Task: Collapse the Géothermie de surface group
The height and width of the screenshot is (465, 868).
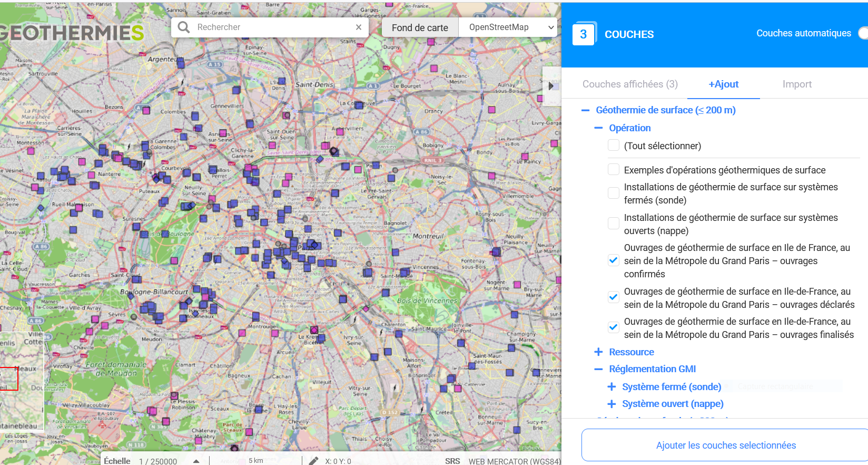Action: click(585, 110)
